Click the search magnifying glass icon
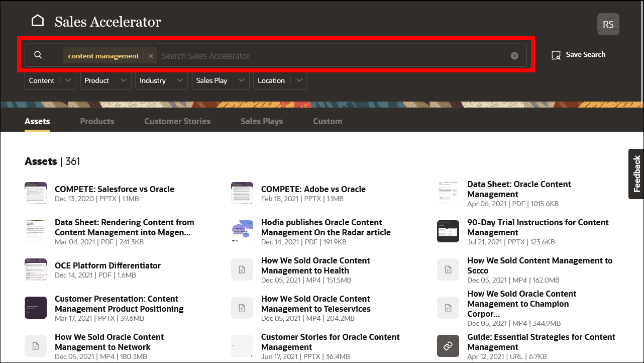 click(x=38, y=55)
